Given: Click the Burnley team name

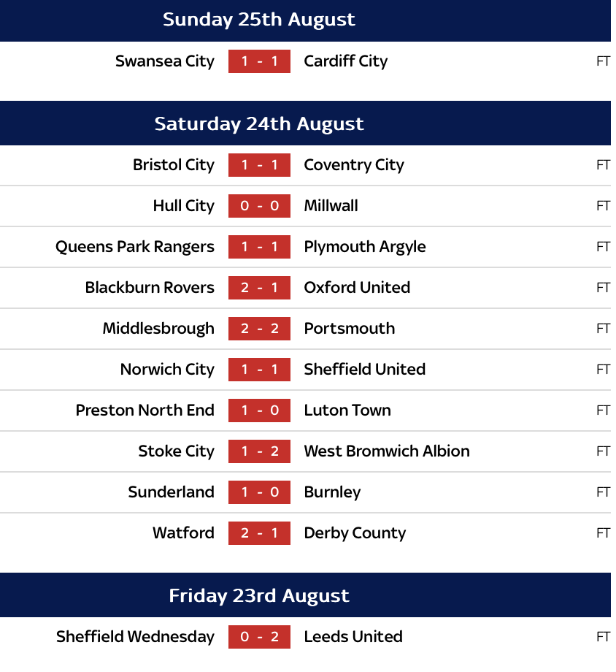Looking at the screenshot, I should (x=332, y=492).
